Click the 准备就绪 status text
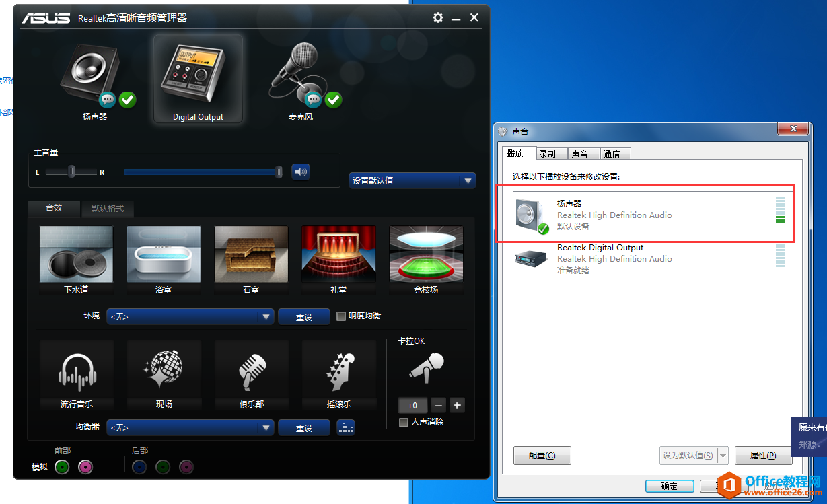Screen dimensions: 827x504 [x=573, y=271]
